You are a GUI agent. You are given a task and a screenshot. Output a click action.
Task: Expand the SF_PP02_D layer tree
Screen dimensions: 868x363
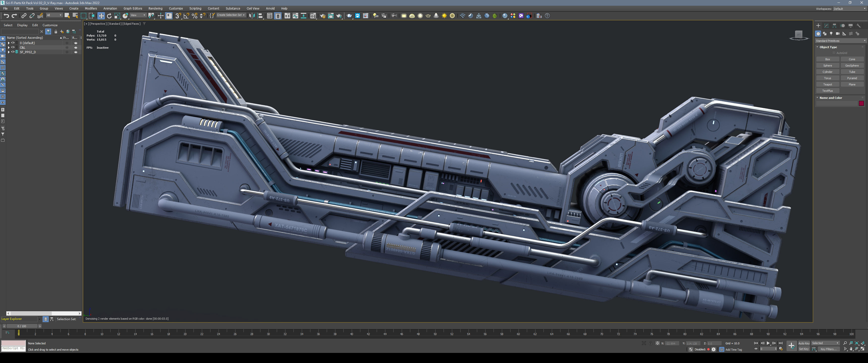9,52
